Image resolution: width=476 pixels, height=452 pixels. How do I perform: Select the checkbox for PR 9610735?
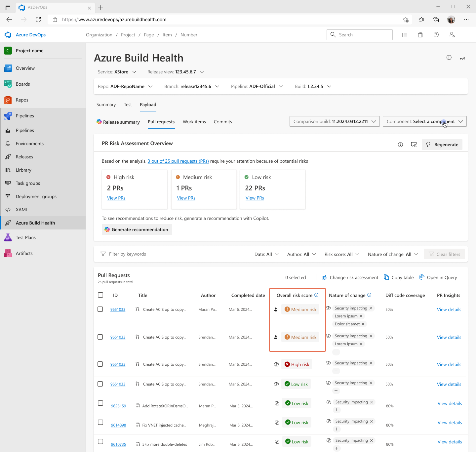[100, 441]
